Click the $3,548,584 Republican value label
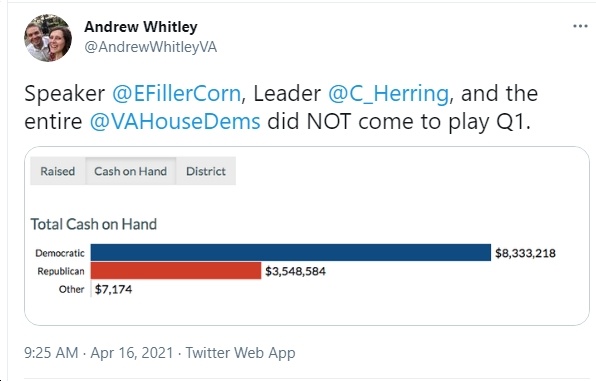The image size is (596, 381). pyautogui.click(x=295, y=271)
